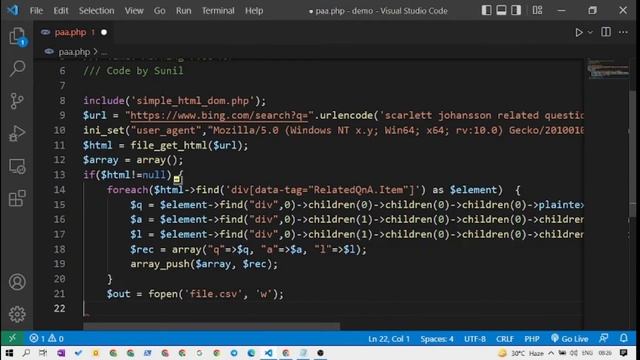Close unsaved paa.php tab via dot
Image resolution: width=640 pixels, height=360 pixels.
pos(104,32)
